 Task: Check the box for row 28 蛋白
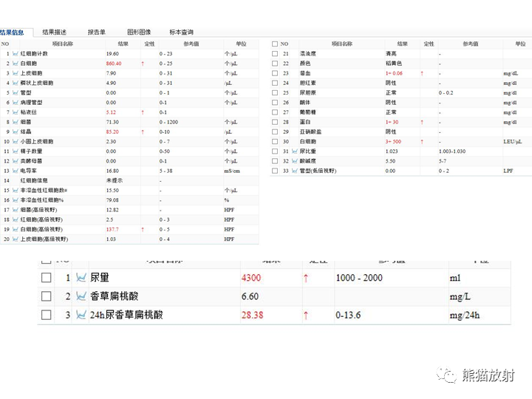(x=275, y=122)
